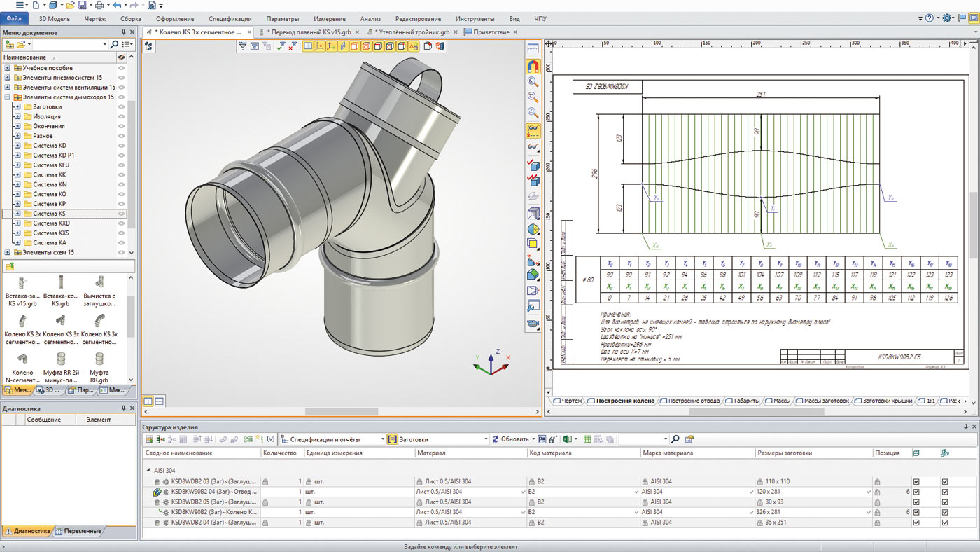Toggle first checkbox in 30 x 93 row
980x552 pixels.
[916, 502]
